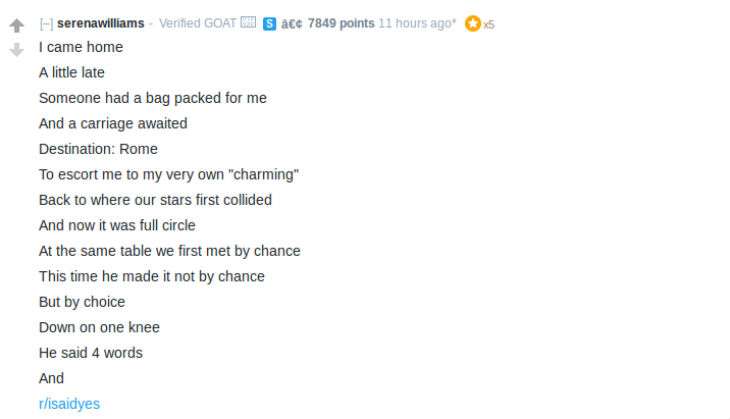Click the "Down on one knee" line
This screenshot has width=730, height=419.
point(99,327)
